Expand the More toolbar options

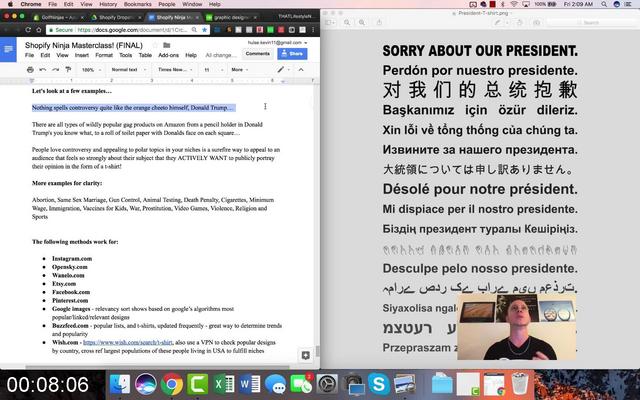tap(240, 70)
